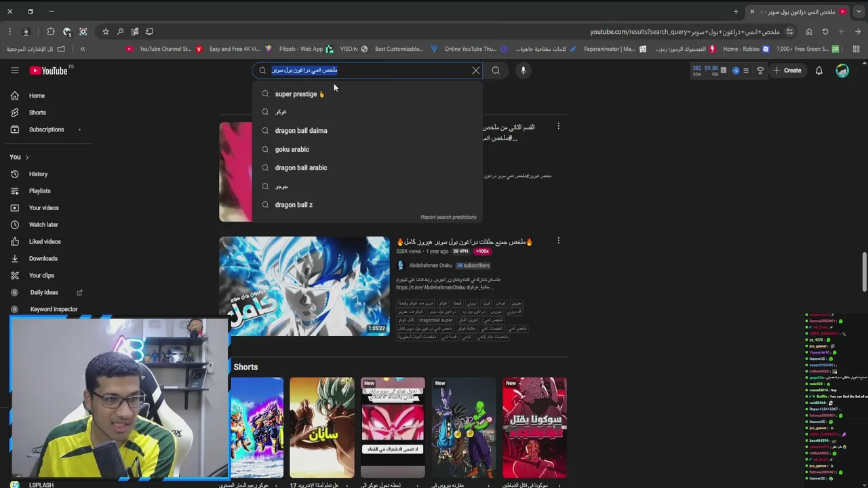Open the "سايان" Shorts thumbnail

coord(321,428)
